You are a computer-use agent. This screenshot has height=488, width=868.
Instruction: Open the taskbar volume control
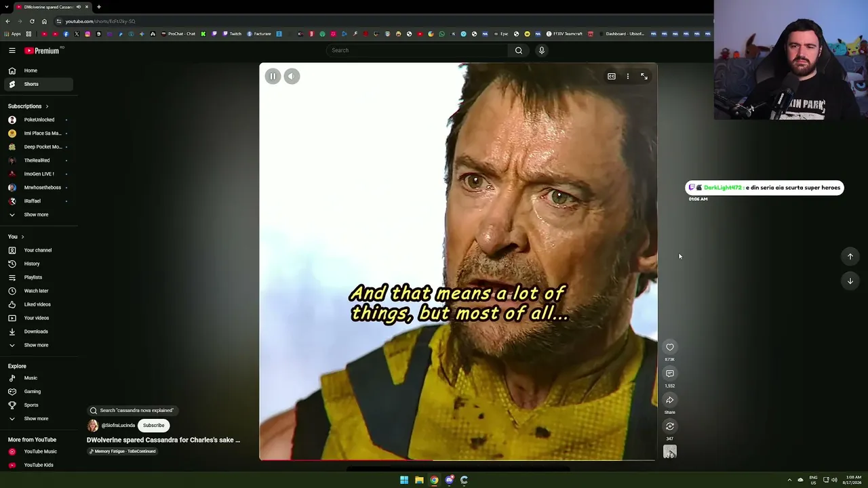[834, 480]
